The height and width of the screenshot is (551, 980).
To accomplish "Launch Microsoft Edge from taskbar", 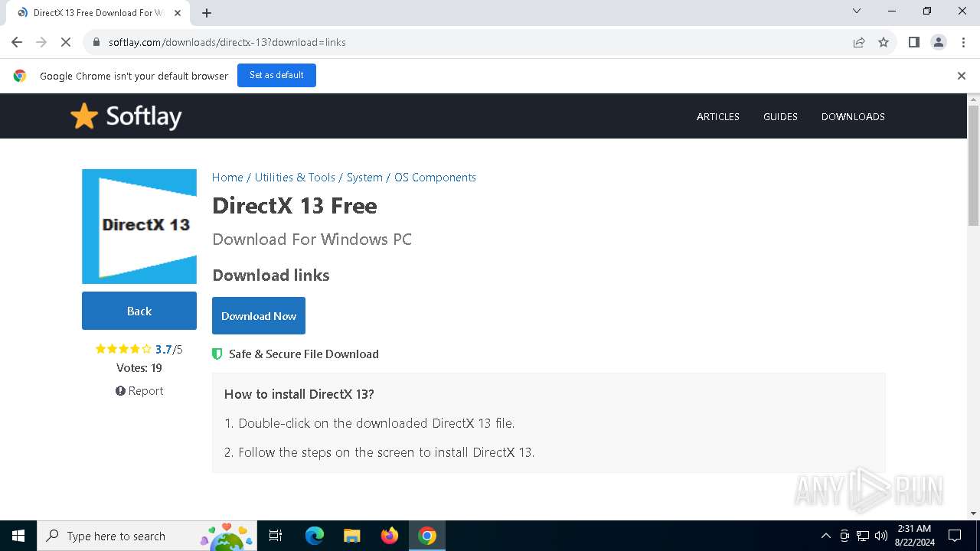I will [x=315, y=536].
